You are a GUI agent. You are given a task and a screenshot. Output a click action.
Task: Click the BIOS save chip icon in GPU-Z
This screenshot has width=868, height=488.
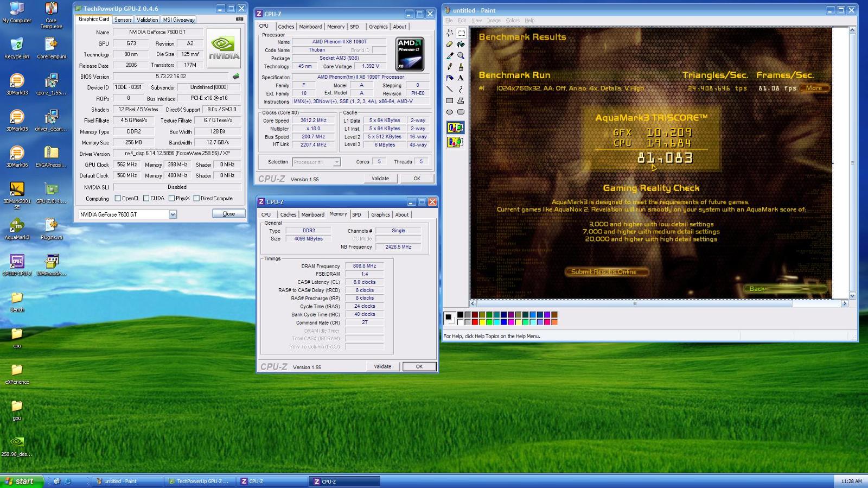[236, 77]
